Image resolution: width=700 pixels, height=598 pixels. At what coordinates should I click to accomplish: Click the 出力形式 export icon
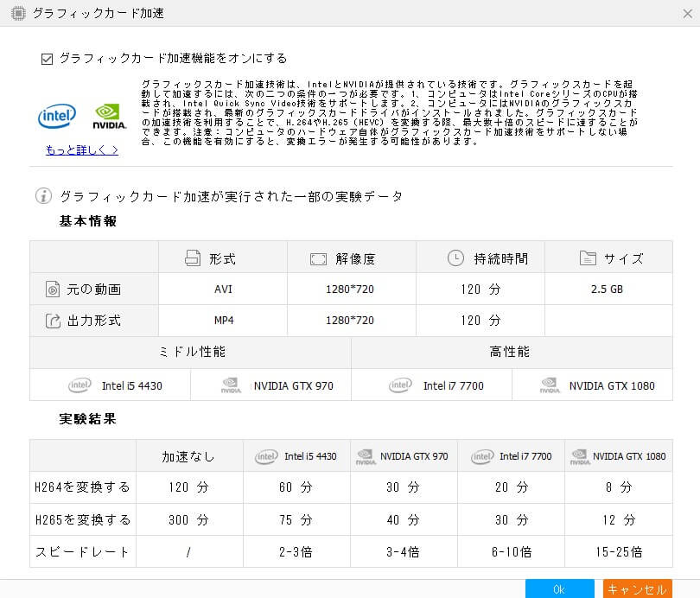[53, 321]
